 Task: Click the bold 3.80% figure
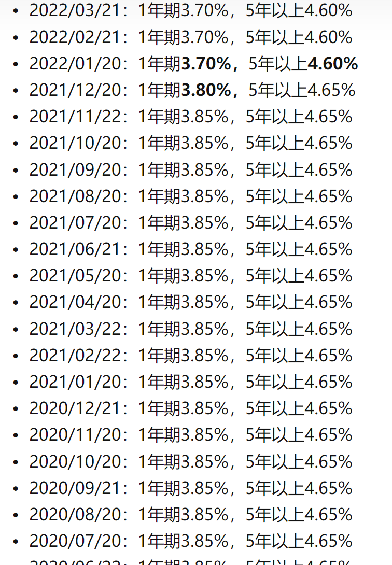coord(206,90)
